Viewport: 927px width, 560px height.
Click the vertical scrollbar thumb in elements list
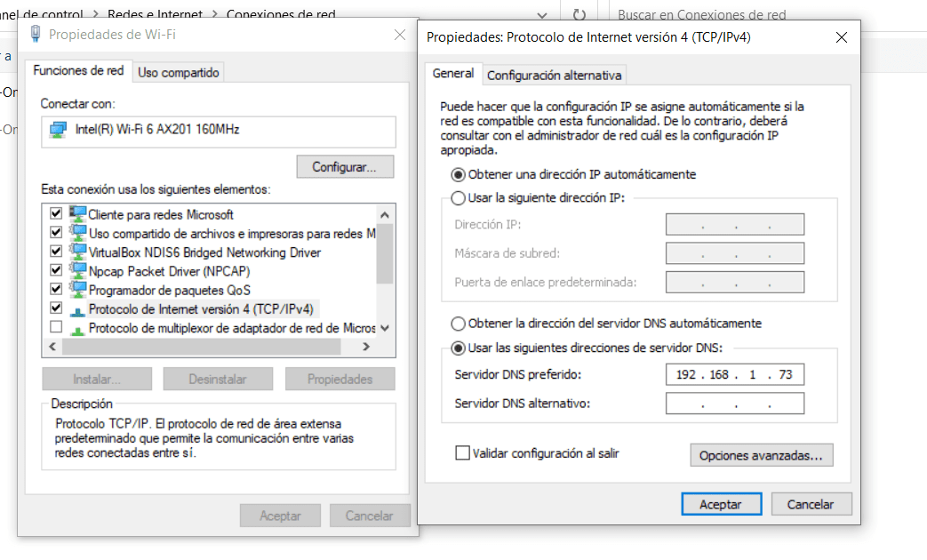[385, 253]
